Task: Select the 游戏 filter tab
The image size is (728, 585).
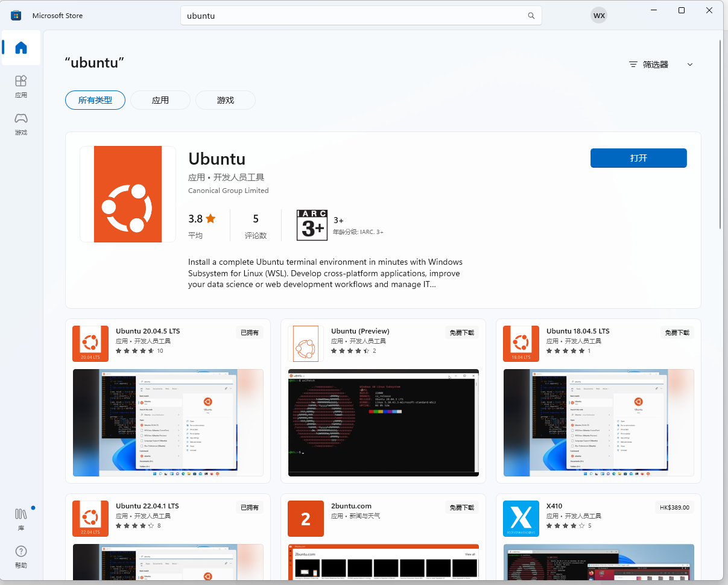Action: tap(226, 100)
